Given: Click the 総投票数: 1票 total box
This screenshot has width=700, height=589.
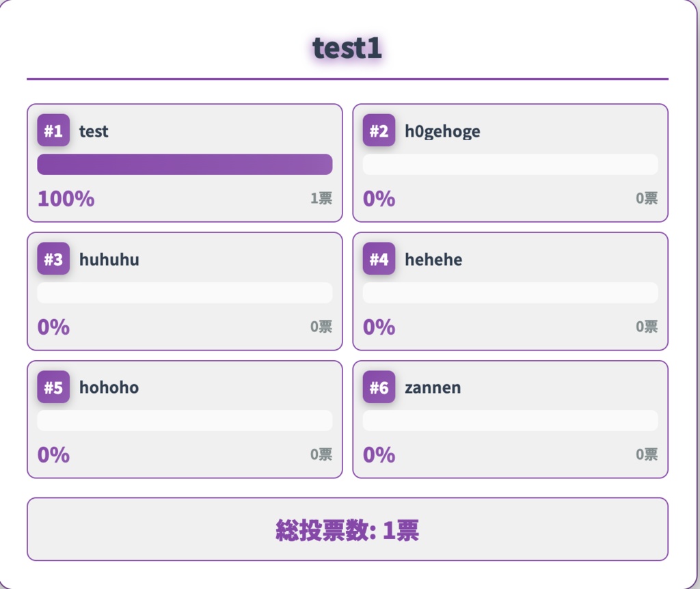Looking at the screenshot, I should coord(347,530).
